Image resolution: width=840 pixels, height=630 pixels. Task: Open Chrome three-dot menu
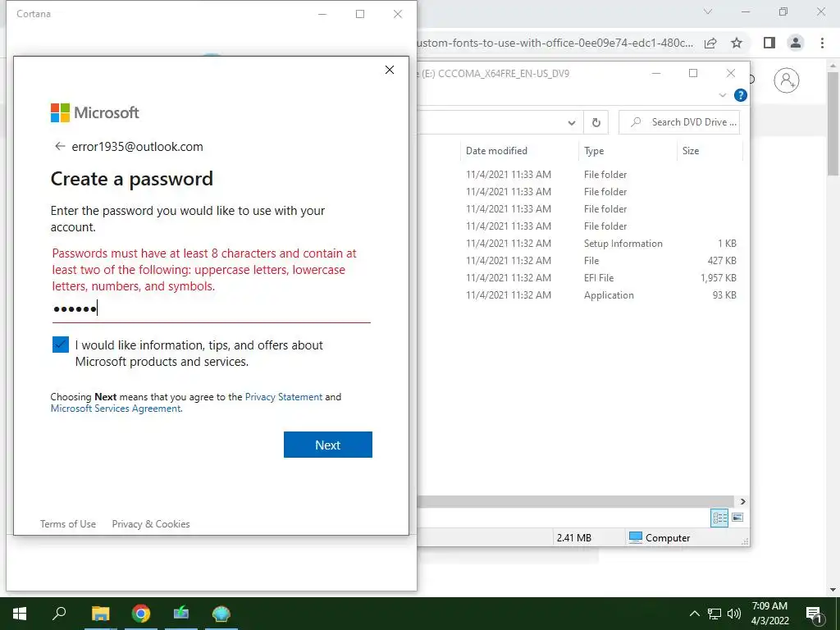pos(822,43)
